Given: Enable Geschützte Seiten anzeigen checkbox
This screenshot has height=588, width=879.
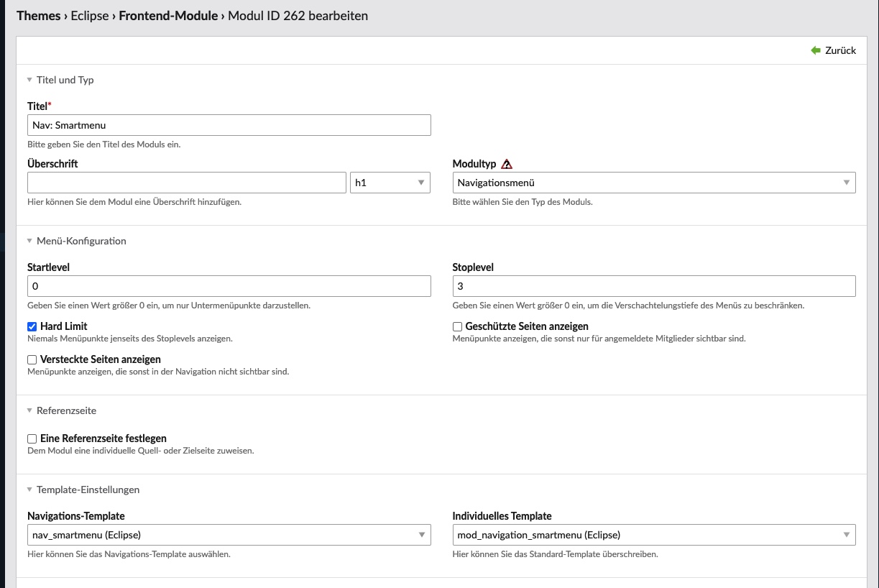Looking at the screenshot, I should pos(457,326).
